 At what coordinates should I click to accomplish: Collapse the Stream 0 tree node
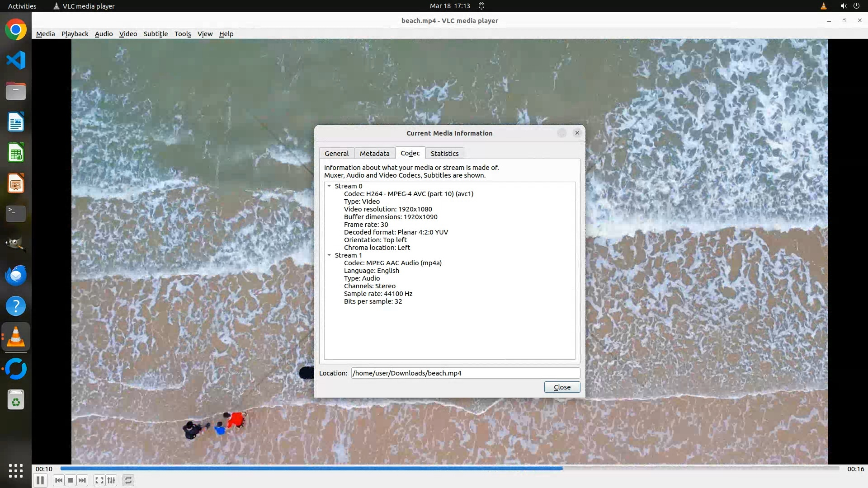point(329,186)
